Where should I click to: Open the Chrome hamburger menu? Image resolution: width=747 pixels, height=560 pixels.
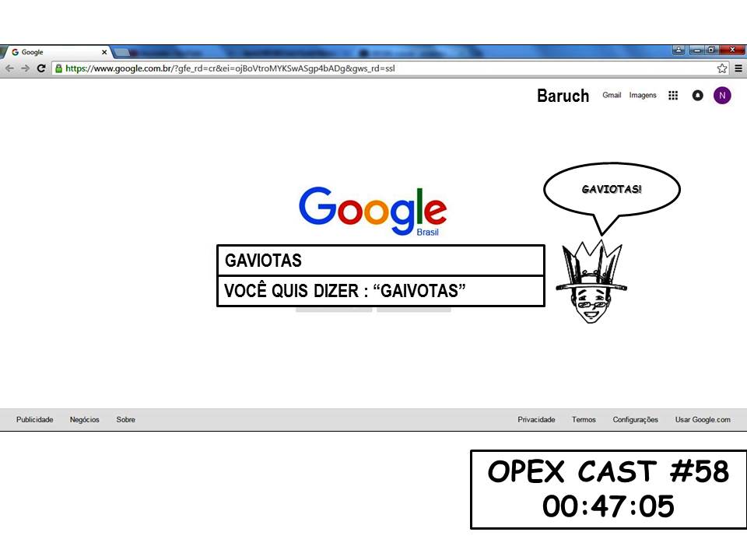click(x=738, y=68)
